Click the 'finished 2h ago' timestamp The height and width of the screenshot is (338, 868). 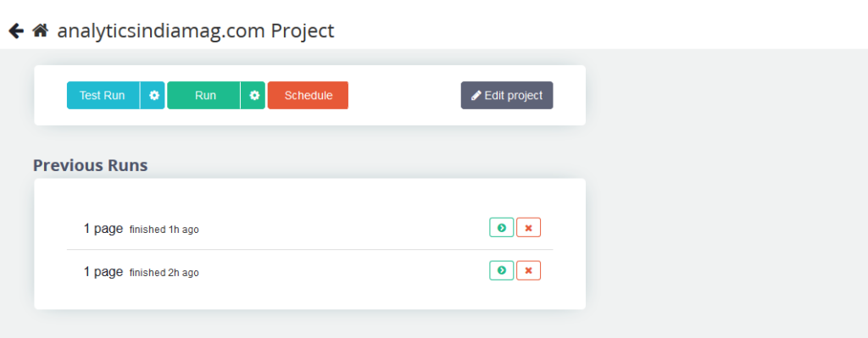[x=164, y=272]
